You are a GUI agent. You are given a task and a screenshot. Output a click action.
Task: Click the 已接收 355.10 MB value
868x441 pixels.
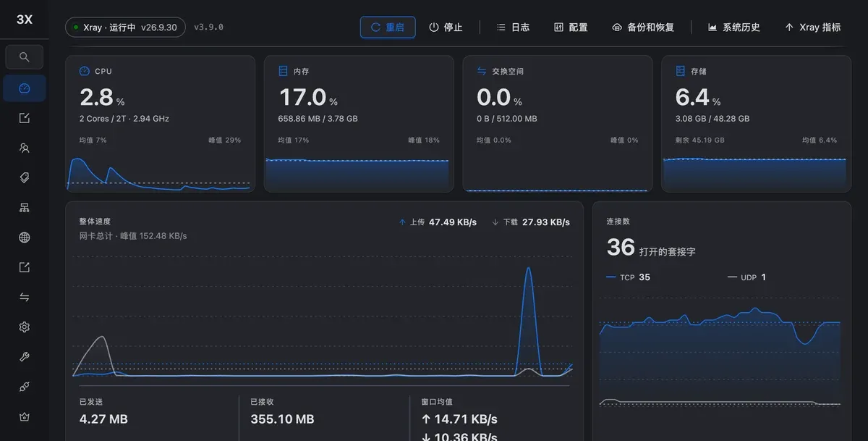click(x=282, y=419)
